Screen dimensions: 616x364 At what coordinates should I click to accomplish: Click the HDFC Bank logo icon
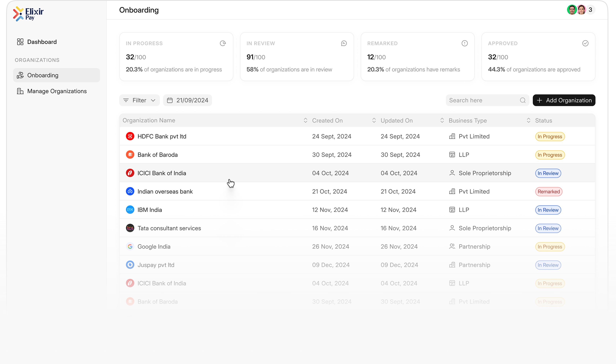(130, 136)
